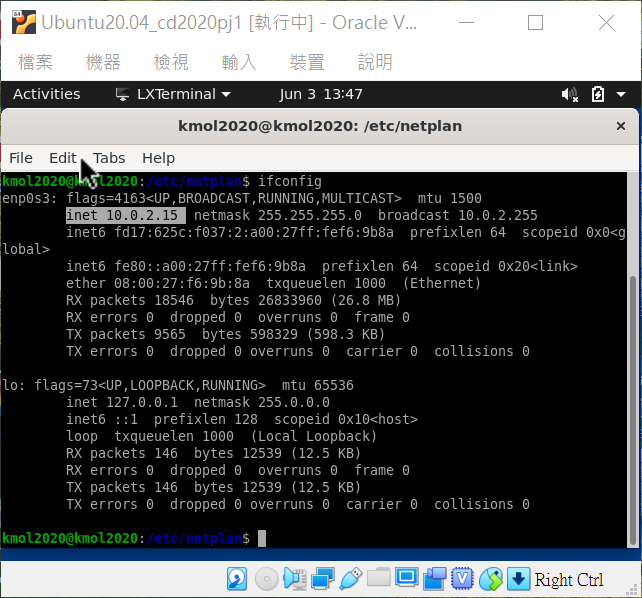Open the clock showing Jun 3 13:47
Image resolution: width=642 pixels, height=598 pixels.
point(321,95)
